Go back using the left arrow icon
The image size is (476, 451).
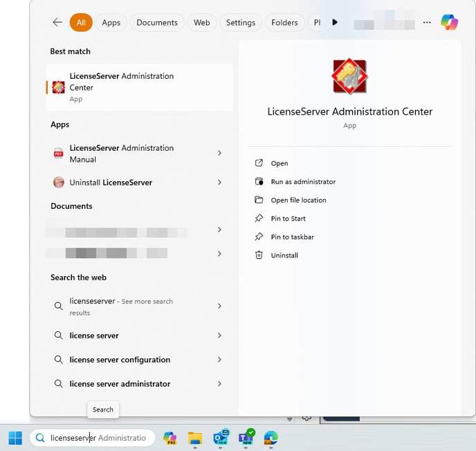57,22
